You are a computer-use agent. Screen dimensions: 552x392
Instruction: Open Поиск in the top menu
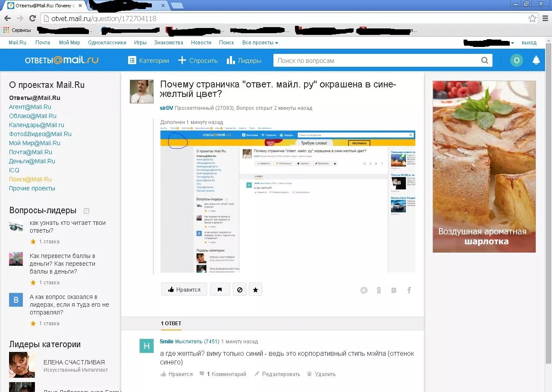(226, 43)
